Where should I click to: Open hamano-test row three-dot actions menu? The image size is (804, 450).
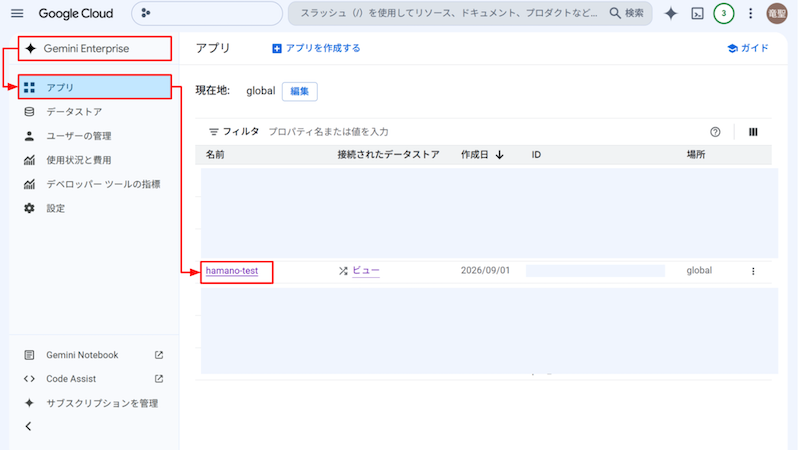753,271
